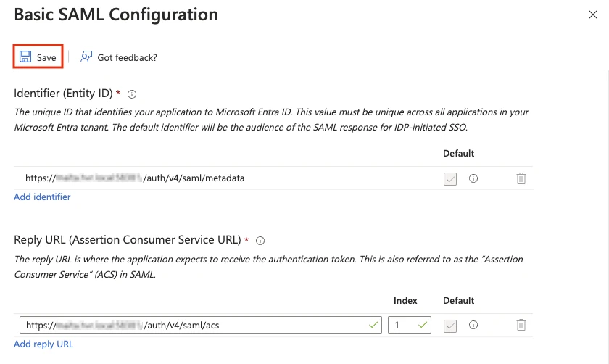Image resolution: width=609 pixels, height=364 pixels.
Task: Click the floppy disk Save icon
Action: click(25, 57)
